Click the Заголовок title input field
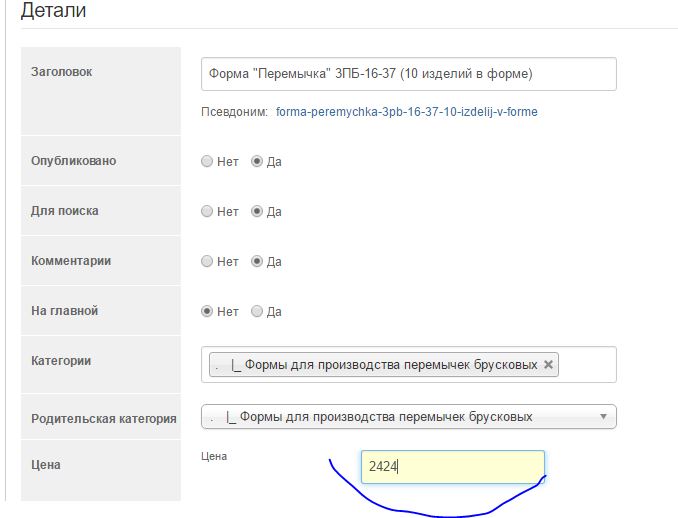Screen dimensions: 678x518 click(x=408, y=74)
